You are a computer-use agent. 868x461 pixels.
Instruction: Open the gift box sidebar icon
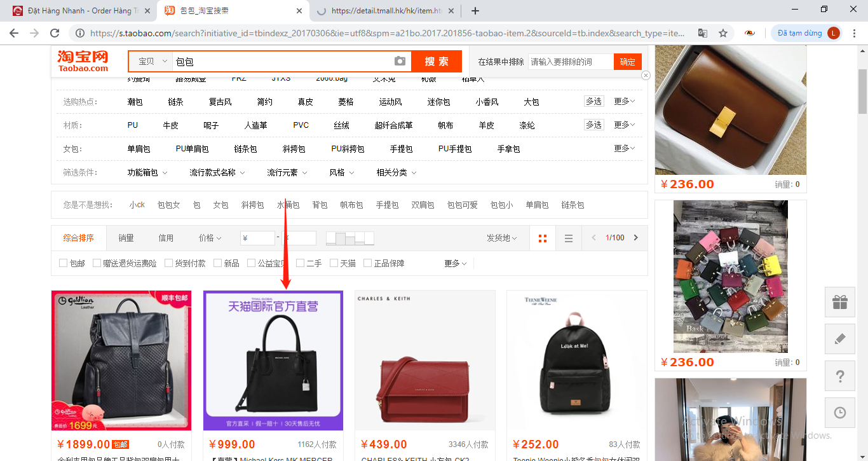[x=840, y=302]
